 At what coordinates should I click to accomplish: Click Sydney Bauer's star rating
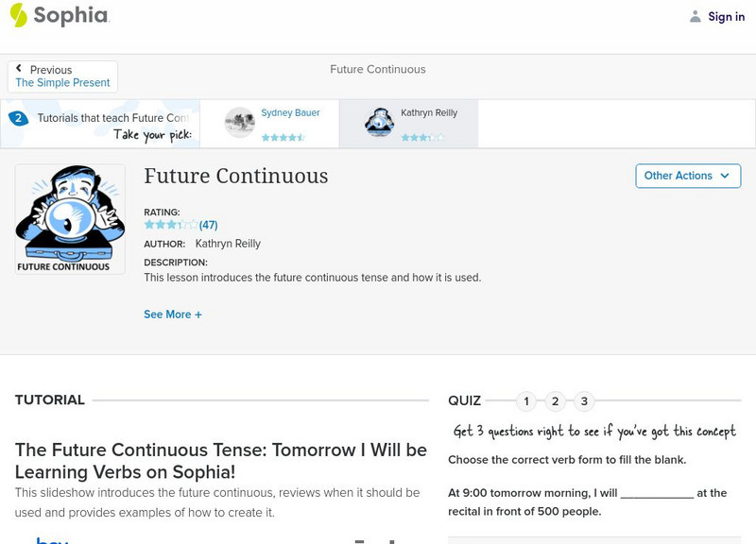click(x=283, y=138)
